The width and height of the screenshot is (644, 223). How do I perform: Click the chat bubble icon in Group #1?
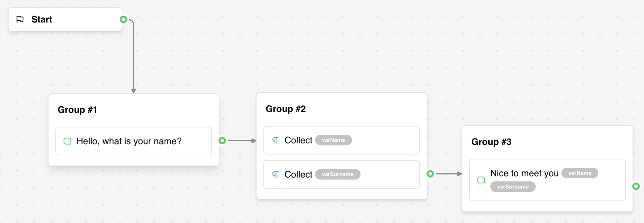coord(67,141)
